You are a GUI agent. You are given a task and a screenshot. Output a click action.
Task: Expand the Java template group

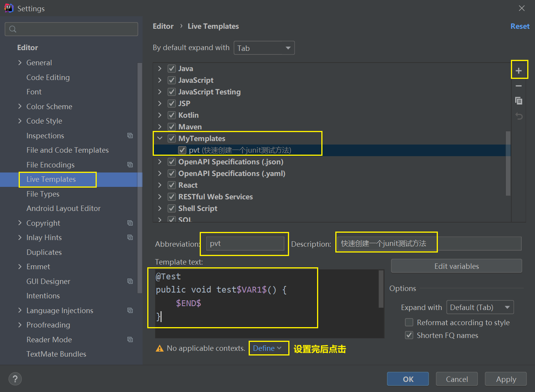click(160, 68)
